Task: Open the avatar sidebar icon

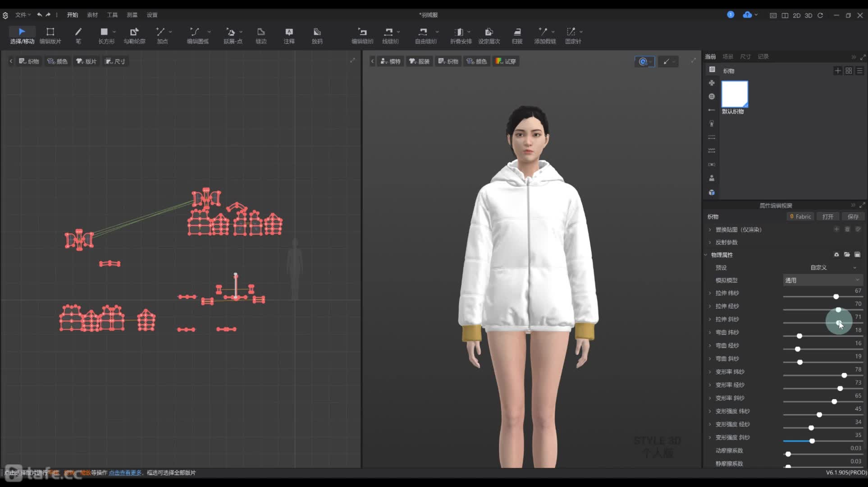Action: point(712,178)
